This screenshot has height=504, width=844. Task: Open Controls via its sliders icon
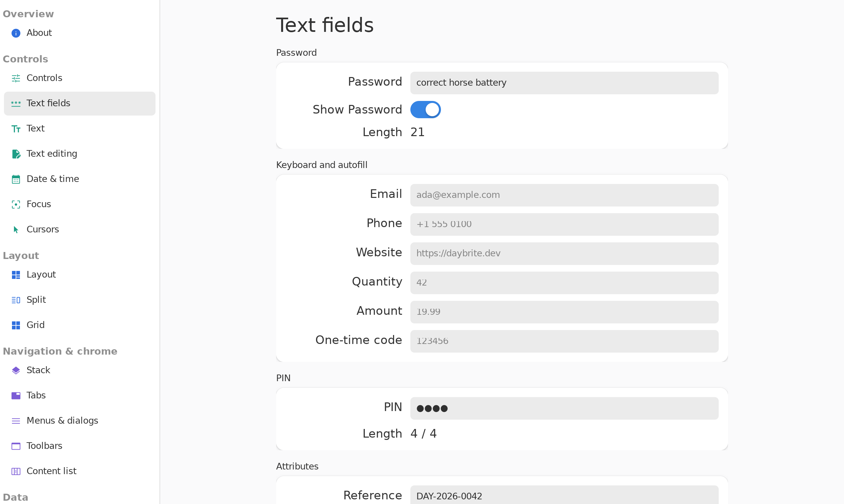coord(16,78)
